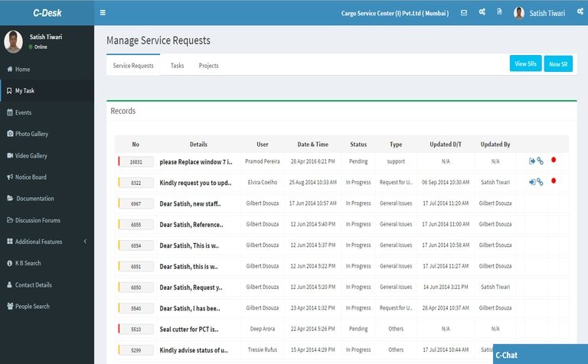Click the red status dot for request 16831
Viewport: 588px width, 364px height.
(554, 160)
